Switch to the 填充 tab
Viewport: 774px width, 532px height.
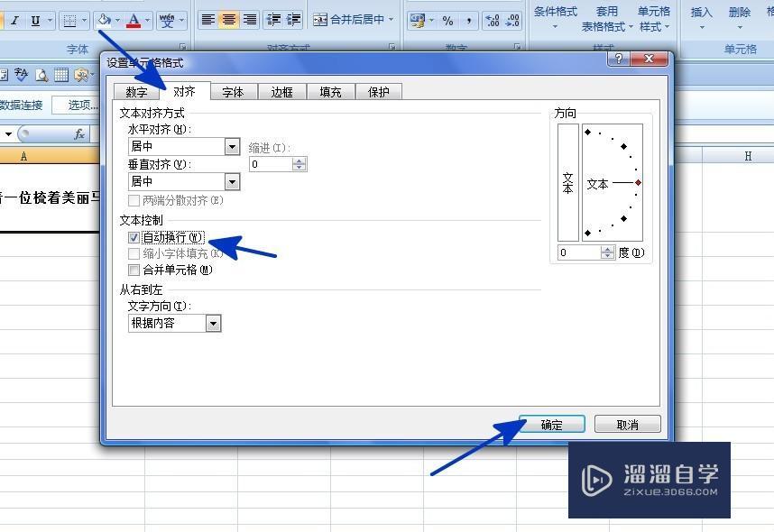tap(330, 92)
